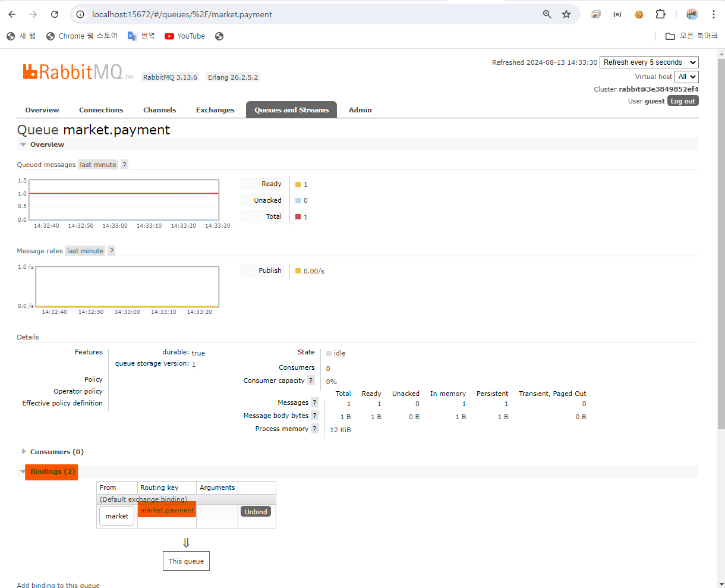725x588 pixels.
Task: Click help icon beside Queued messages
Action: [124, 164]
